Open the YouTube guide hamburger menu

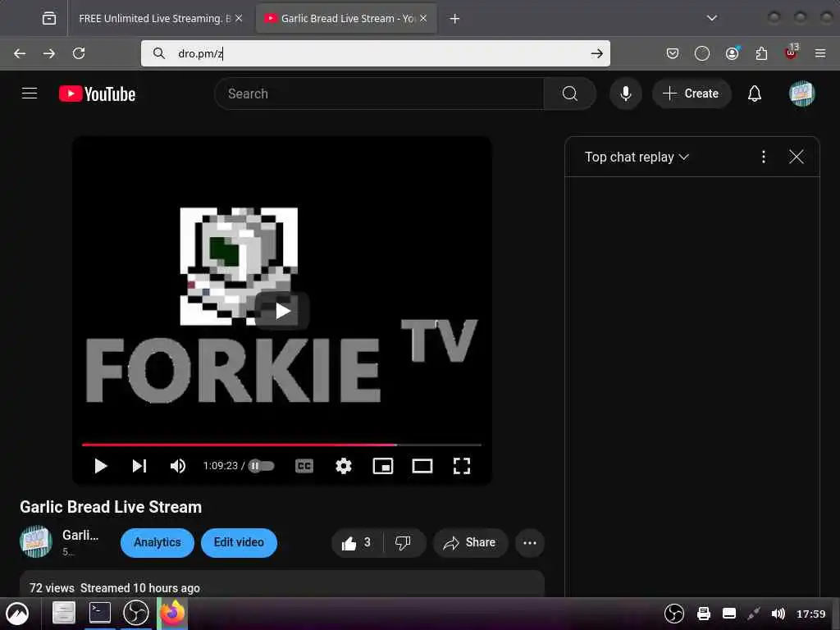(30, 94)
